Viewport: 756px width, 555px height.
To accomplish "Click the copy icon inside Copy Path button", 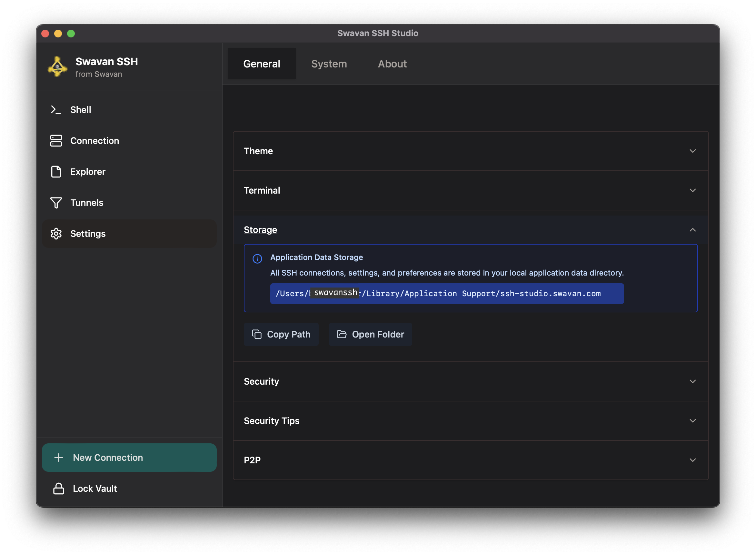I will coord(256,334).
